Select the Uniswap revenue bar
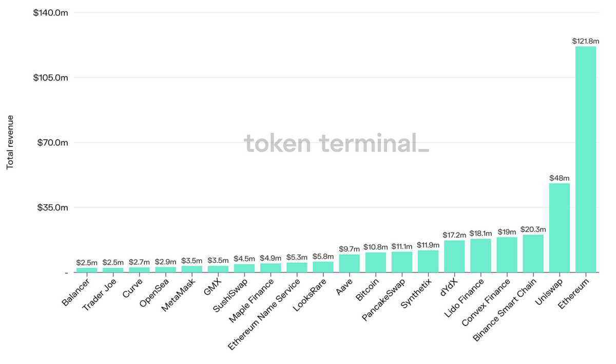This screenshot has width=616, height=364. [560, 227]
